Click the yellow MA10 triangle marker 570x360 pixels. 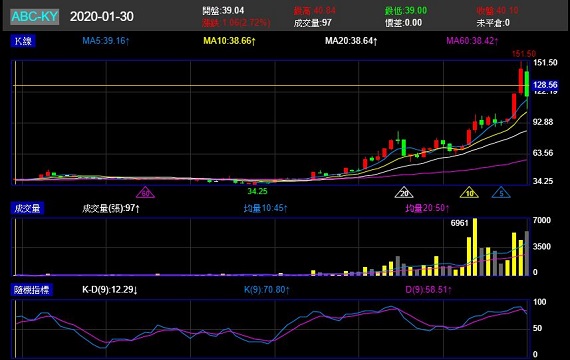click(469, 192)
